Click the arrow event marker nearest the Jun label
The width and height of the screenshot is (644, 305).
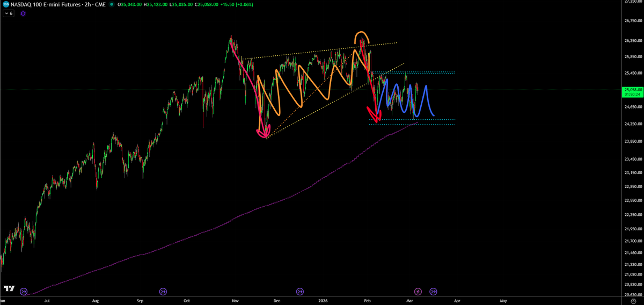click(x=24, y=292)
